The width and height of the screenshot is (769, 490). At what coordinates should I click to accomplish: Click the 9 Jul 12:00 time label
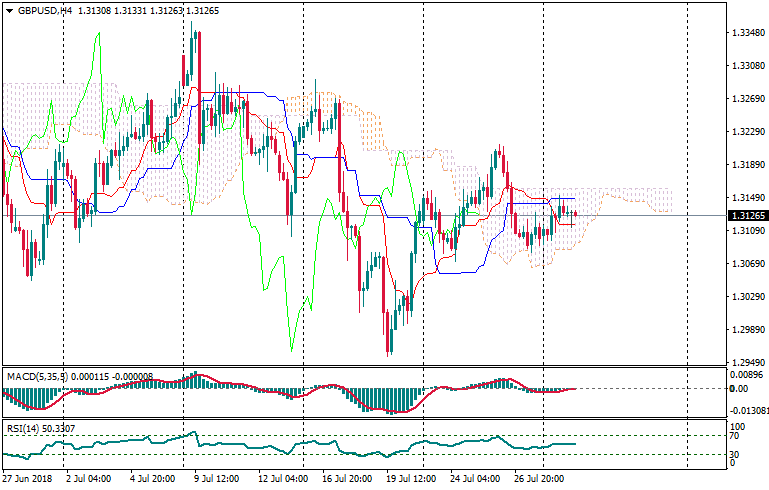pyautogui.click(x=214, y=479)
